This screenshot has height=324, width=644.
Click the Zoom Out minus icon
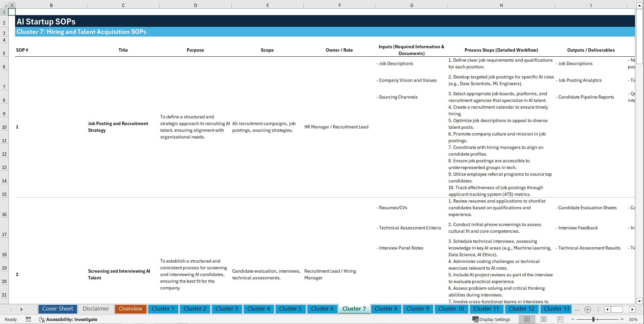pos(573,319)
